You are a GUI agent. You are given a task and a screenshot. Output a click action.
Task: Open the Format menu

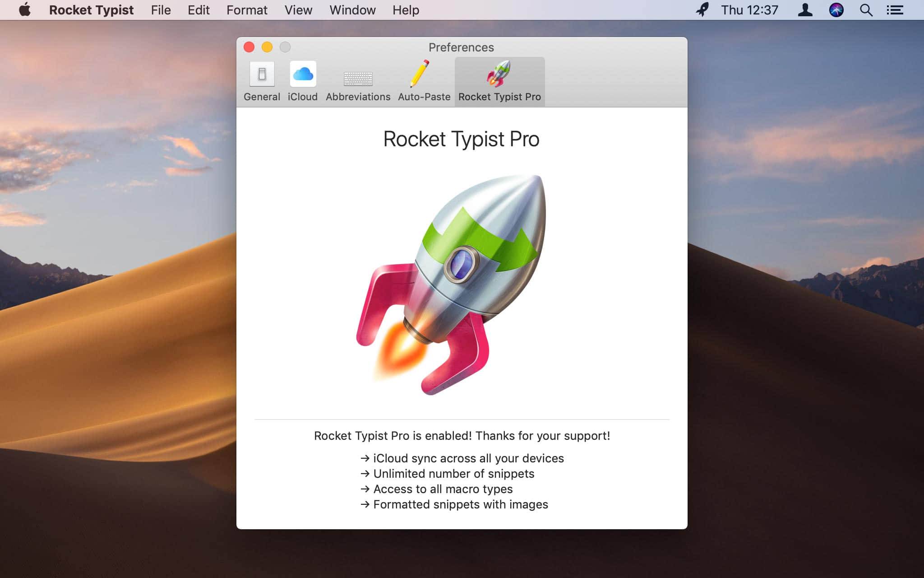[x=247, y=10]
